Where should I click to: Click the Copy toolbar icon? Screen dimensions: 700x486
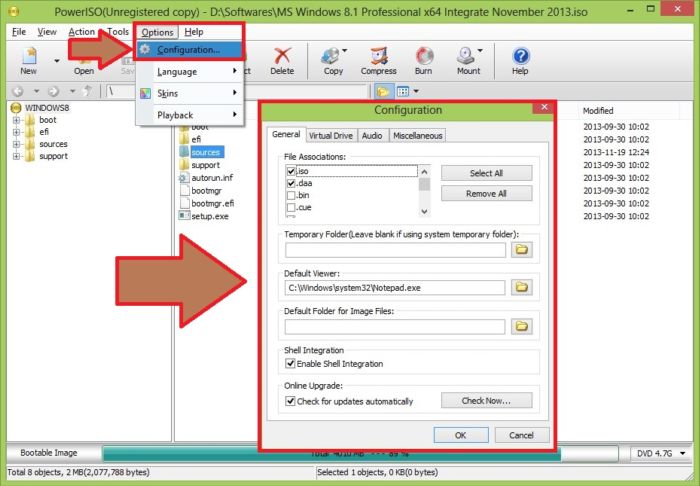(331, 56)
